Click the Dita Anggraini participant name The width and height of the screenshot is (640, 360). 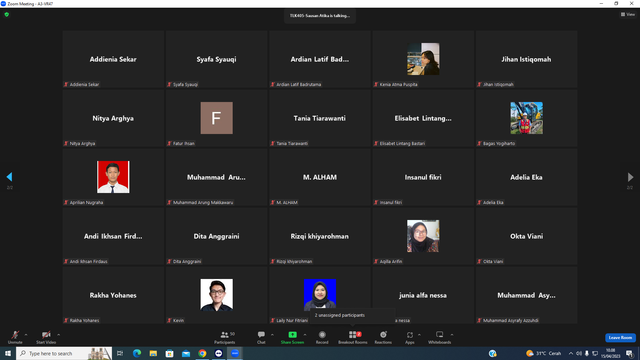pyautogui.click(x=216, y=236)
